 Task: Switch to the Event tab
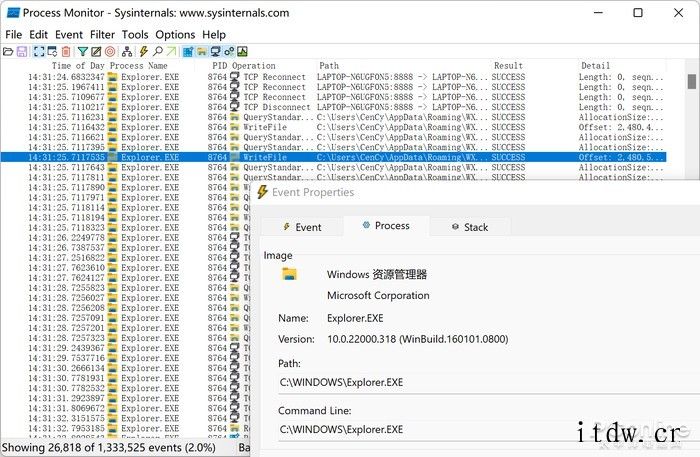tap(301, 227)
